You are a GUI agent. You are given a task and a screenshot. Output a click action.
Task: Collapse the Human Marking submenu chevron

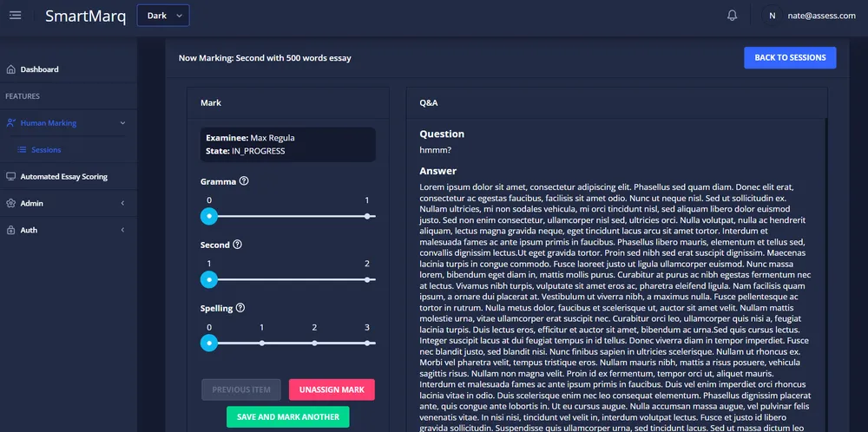tap(123, 123)
